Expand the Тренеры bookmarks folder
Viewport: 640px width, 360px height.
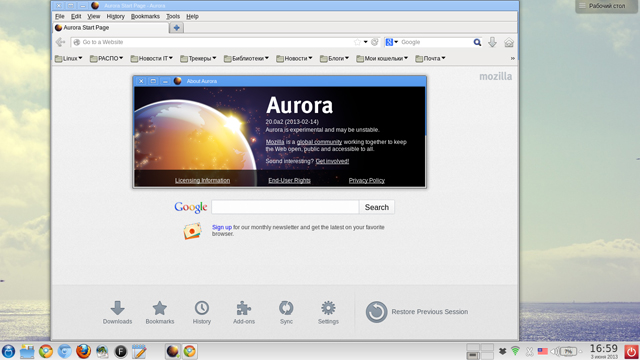coord(198,59)
